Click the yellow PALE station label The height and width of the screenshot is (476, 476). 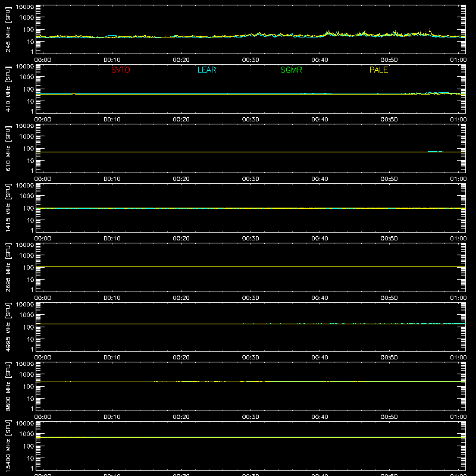pos(378,70)
